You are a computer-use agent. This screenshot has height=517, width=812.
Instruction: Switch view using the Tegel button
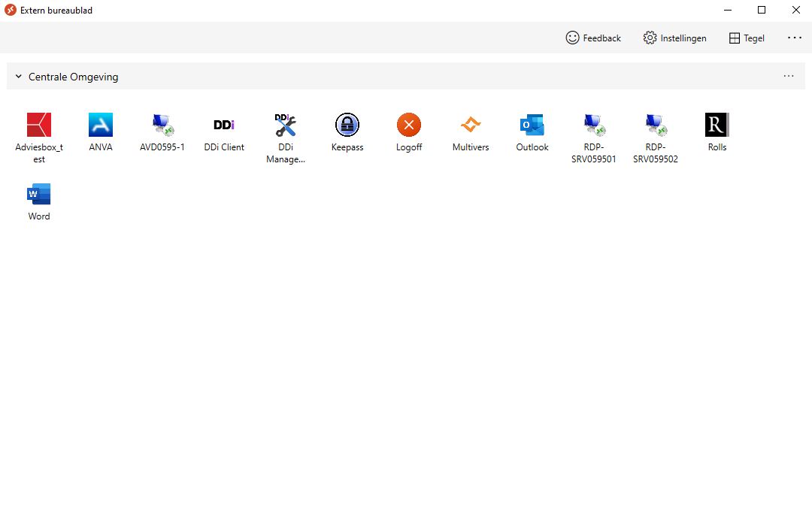747,38
